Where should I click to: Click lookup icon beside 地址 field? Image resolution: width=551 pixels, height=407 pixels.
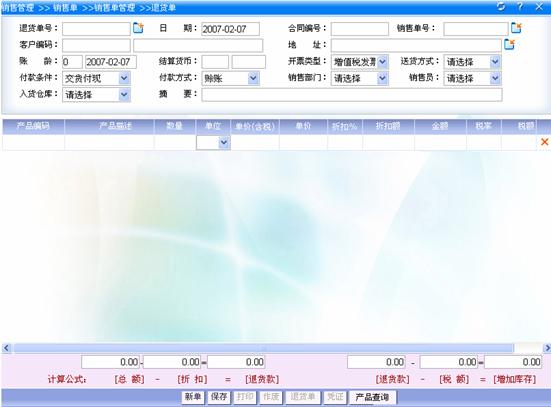(509, 44)
